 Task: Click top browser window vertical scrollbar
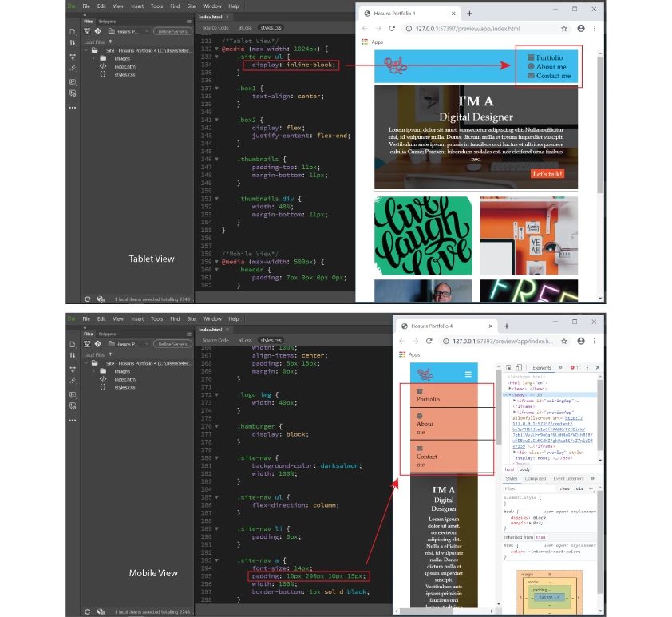pyautogui.click(x=600, y=125)
